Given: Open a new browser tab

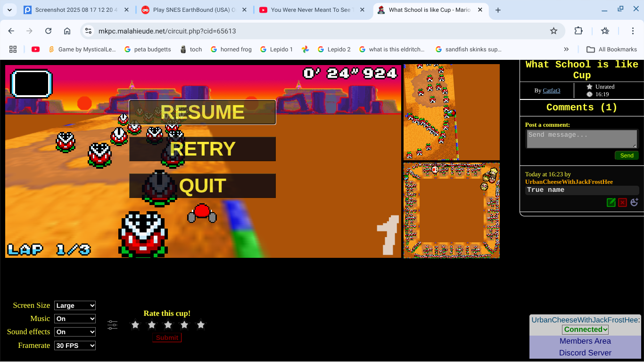Looking at the screenshot, I should (498, 10).
